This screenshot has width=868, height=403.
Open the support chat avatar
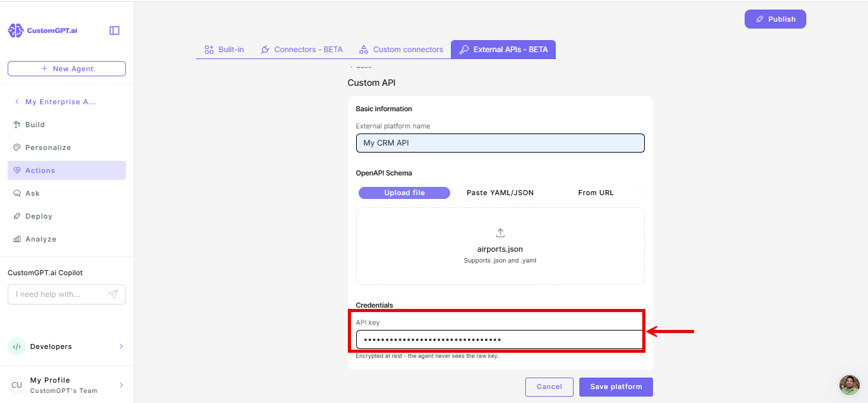pyautogui.click(x=850, y=385)
